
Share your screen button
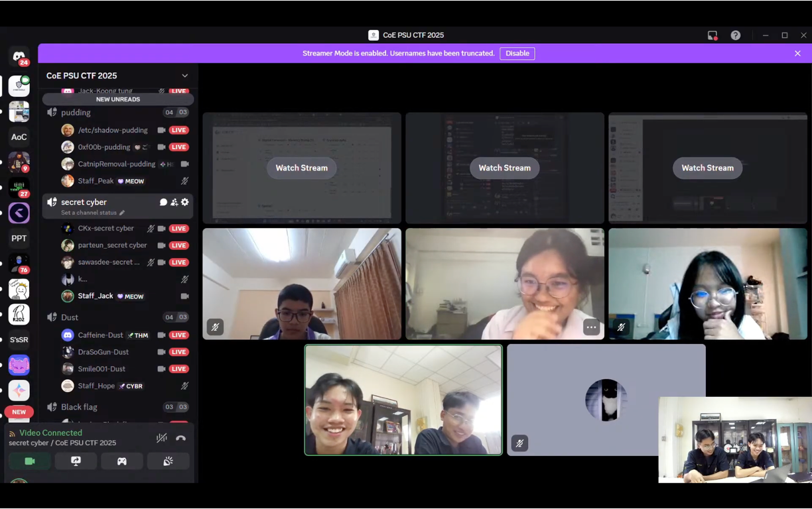click(x=76, y=461)
